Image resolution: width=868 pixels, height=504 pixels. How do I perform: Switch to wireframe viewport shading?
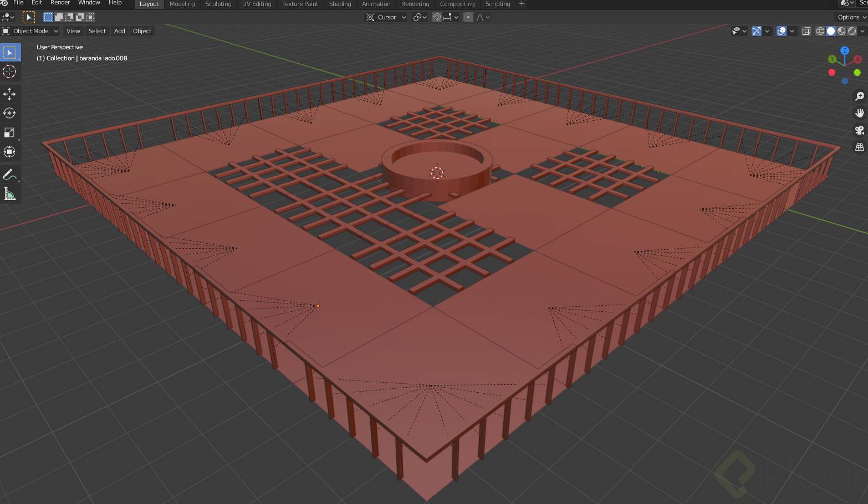(820, 31)
